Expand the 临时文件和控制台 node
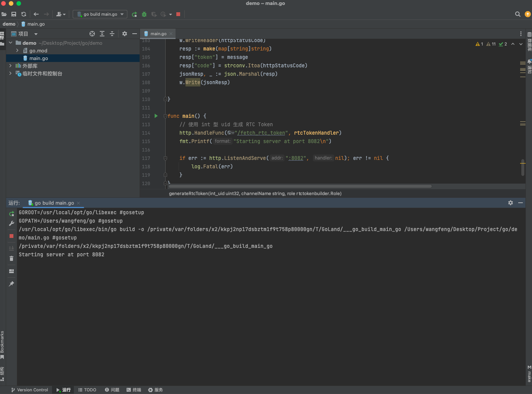Image resolution: width=532 pixels, height=394 pixels. tap(10, 73)
